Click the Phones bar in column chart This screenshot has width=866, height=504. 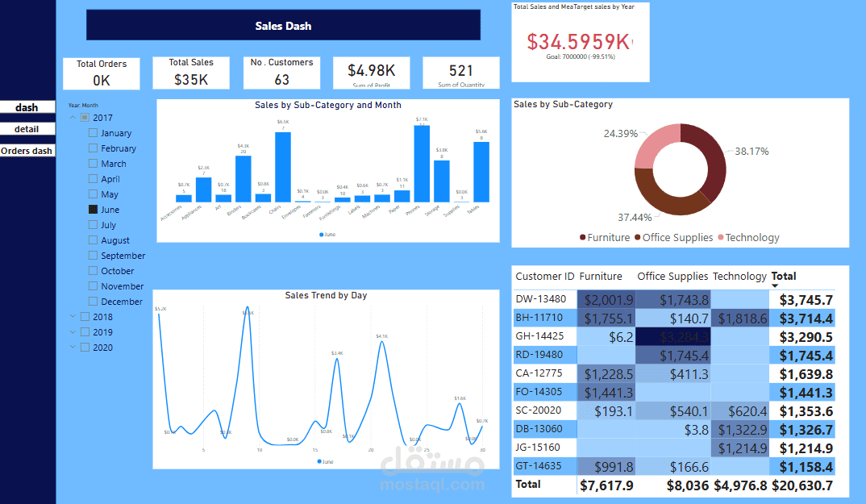[422, 164]
